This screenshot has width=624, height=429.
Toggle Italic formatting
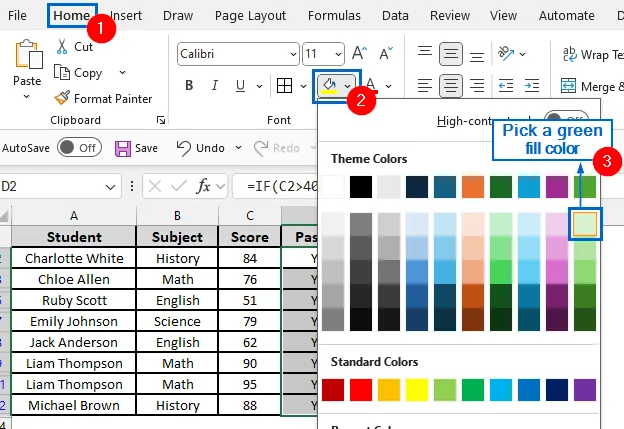(x=215, y=85)
